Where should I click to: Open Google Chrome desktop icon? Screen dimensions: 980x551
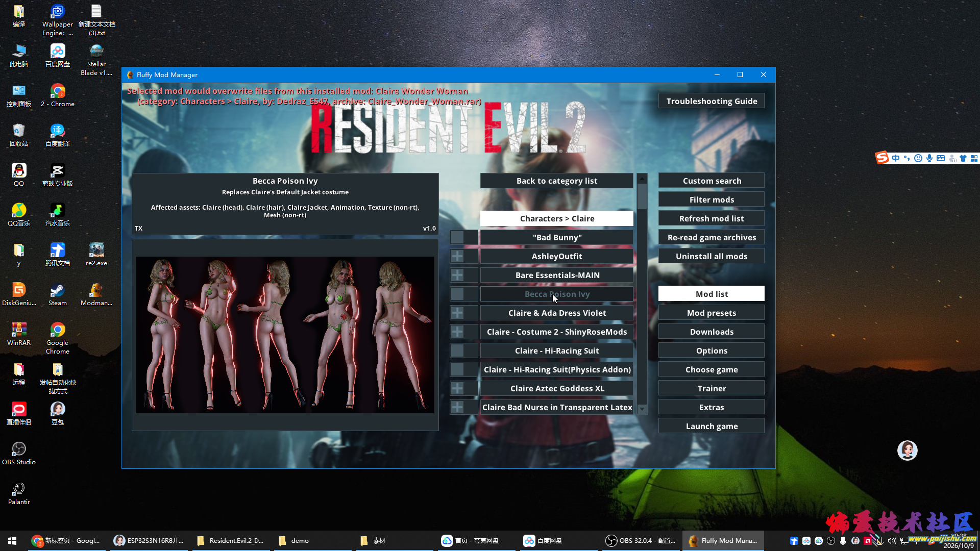57,339
